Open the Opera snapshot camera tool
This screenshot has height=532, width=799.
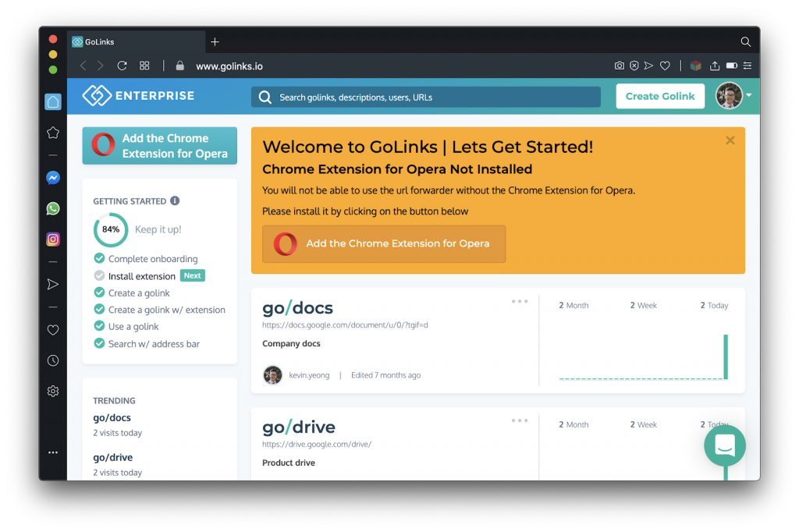(619, 66)
